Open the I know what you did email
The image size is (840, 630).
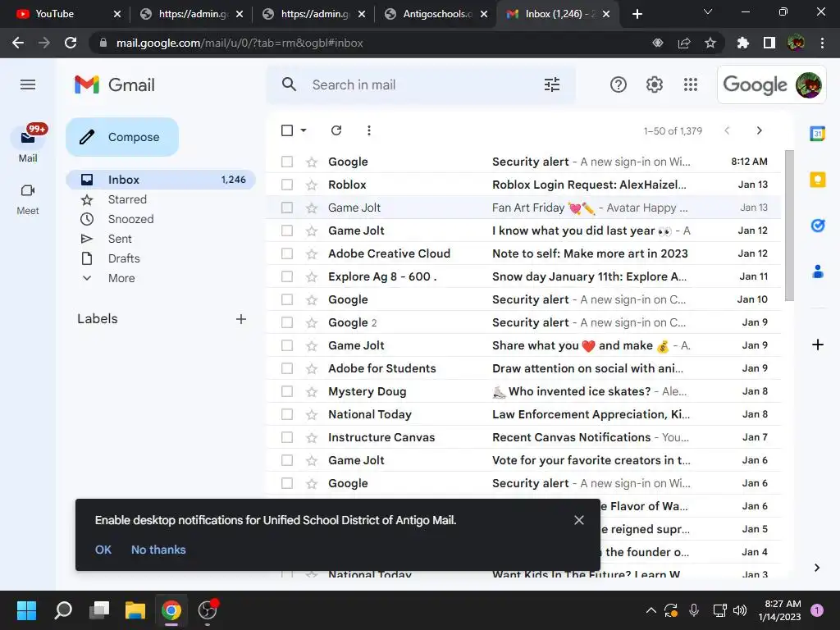[524, 231]
